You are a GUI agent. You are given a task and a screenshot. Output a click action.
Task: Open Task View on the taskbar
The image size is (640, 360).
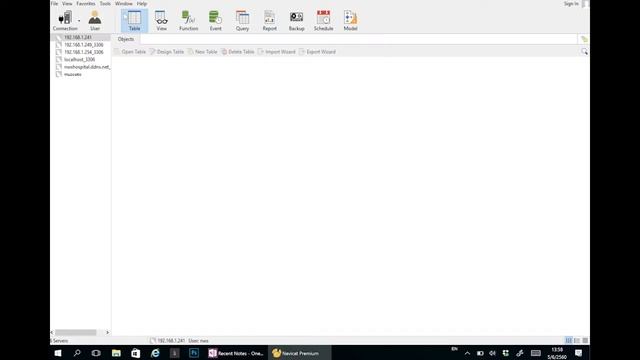pyautogui.click(x=96, y=353)
